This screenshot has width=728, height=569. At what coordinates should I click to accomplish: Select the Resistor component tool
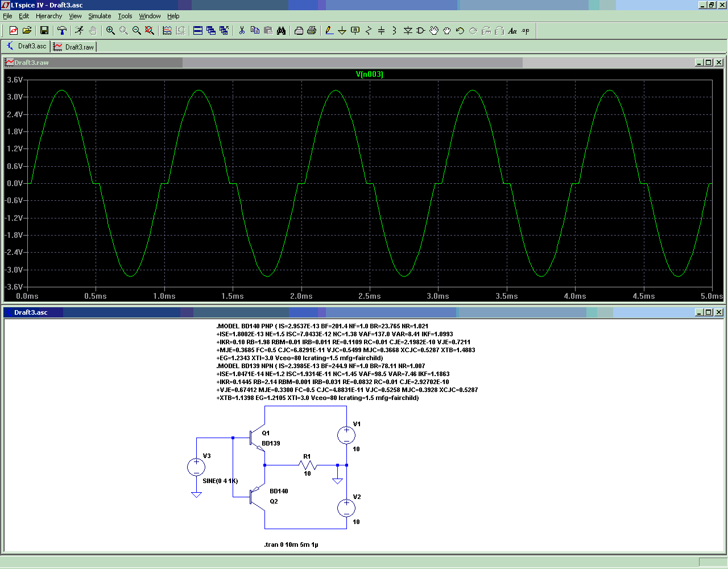pos(368,31)
